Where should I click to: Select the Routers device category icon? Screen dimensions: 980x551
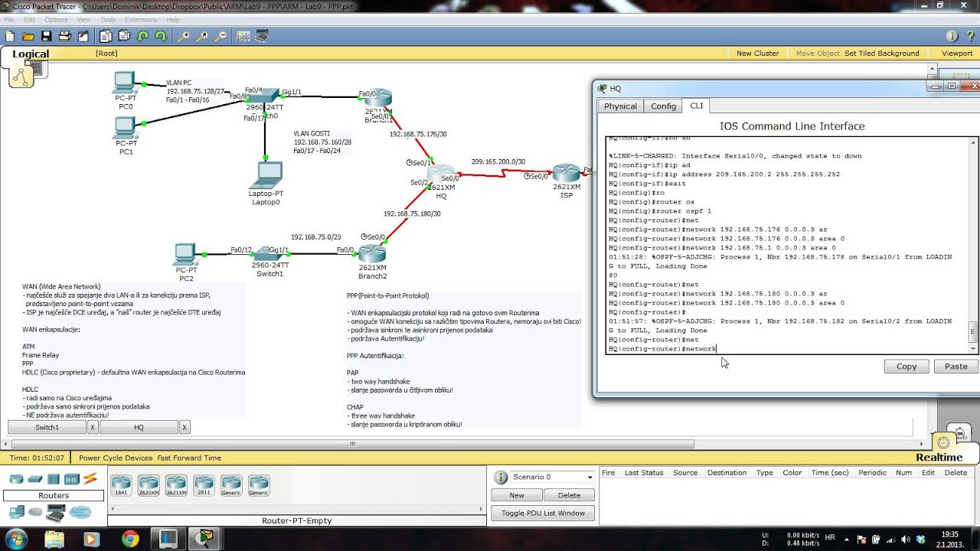click(x=16, y=479)
